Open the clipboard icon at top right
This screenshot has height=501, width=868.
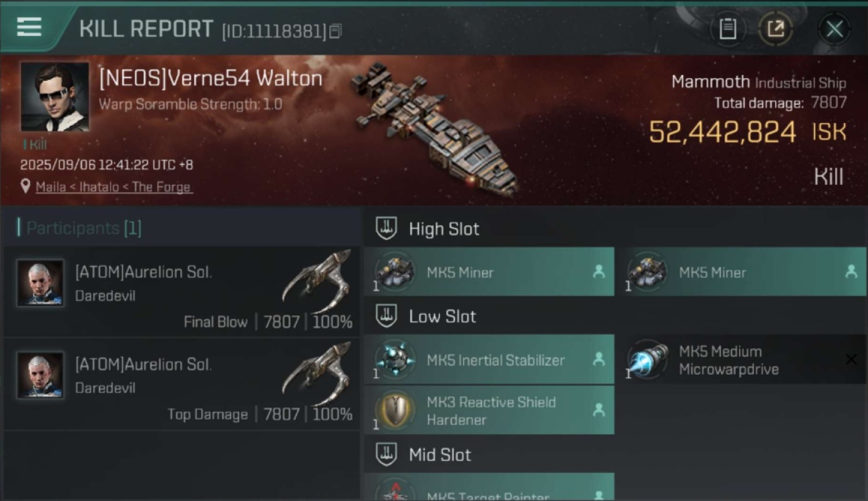click(x=728, y=29)
